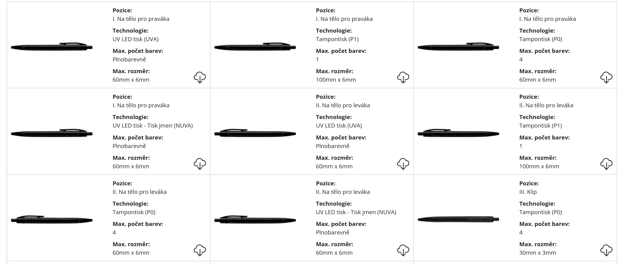Download template for right-hander UV LED tisk (UVA)
The width and height of the screenshot is (644, 264).
pyautogui.click(x=199, y=77)
